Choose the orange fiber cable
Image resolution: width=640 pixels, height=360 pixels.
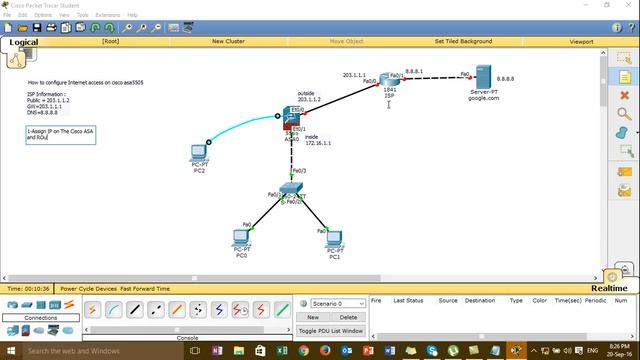177,310
